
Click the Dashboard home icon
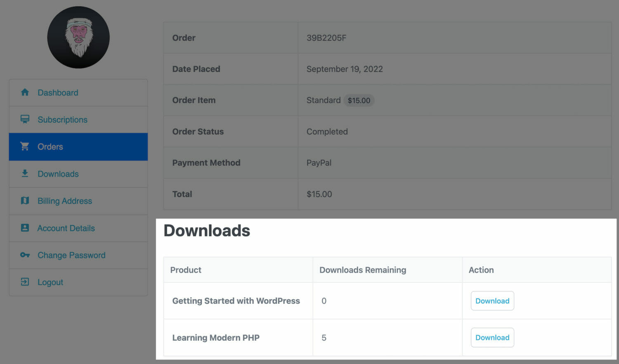pyautogui.click(x=25, y=92)
